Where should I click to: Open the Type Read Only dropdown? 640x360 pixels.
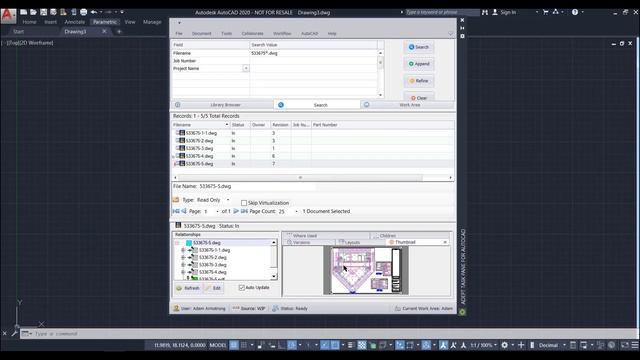pos(228,200)
